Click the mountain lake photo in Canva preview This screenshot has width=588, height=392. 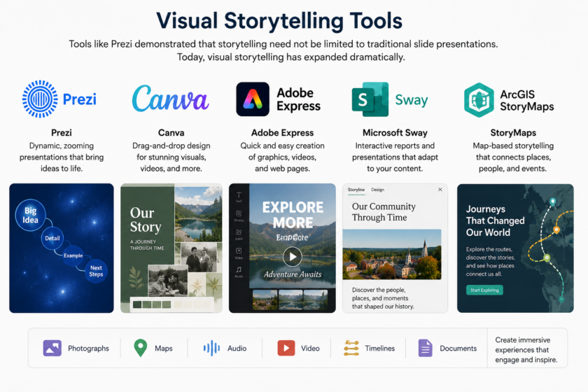[198, 213]
